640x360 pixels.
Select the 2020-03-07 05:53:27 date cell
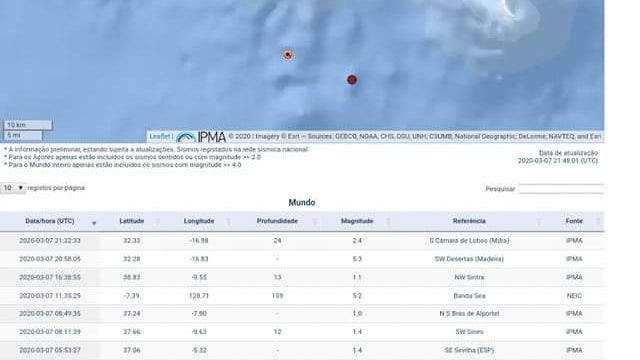50,350
